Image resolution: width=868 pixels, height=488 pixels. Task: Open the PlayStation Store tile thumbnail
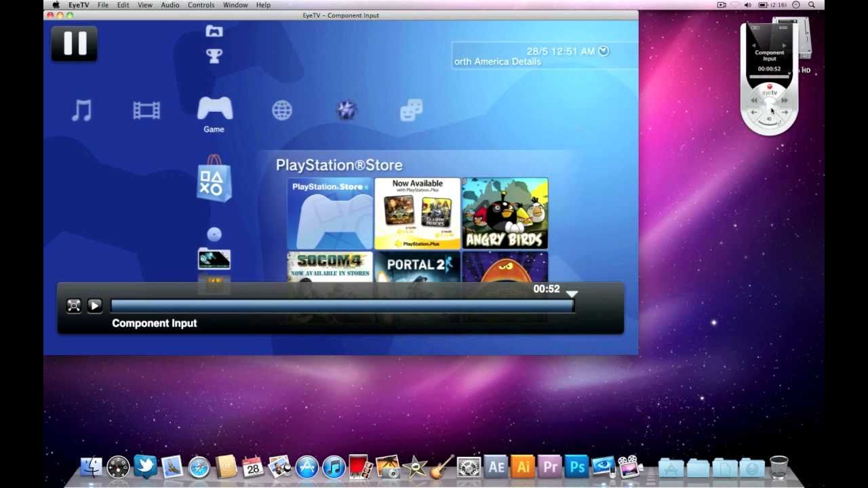click(x=330, y=213)
